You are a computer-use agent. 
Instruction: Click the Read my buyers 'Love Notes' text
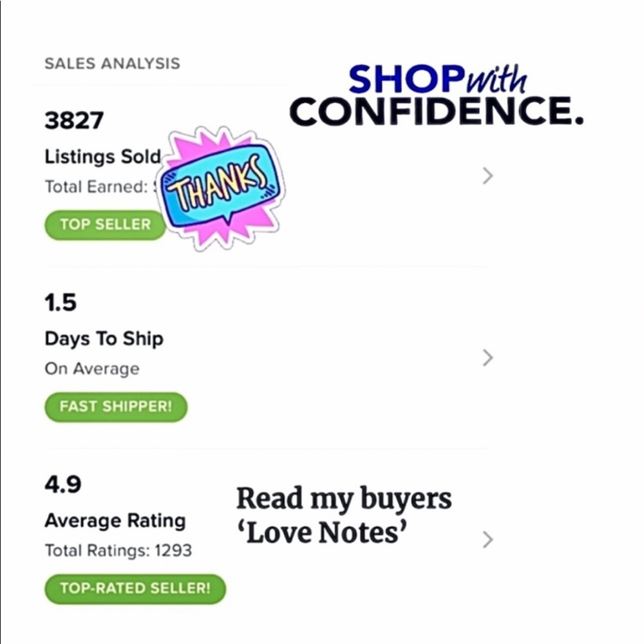click(x=344, y=515)
